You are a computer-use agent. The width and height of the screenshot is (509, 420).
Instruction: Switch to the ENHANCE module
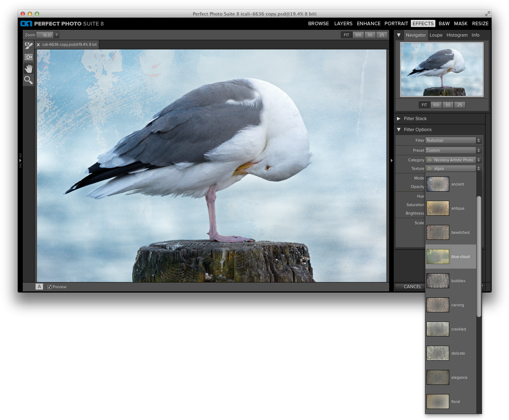tap(369, 23)
